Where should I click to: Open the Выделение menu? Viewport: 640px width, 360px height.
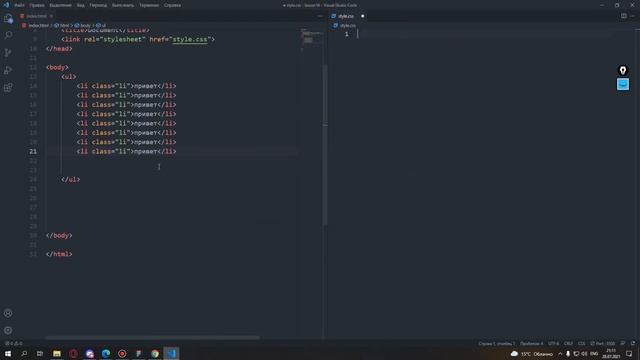coord(60,5)
